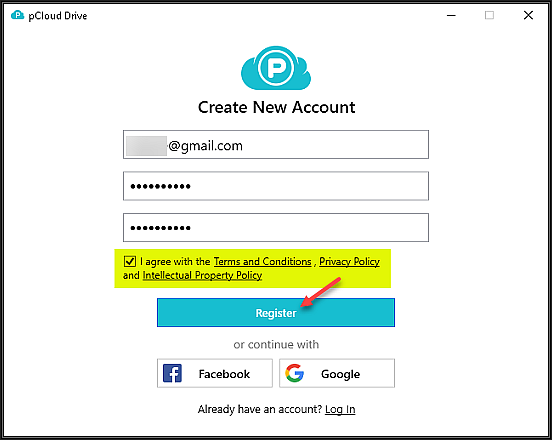Minimize the pCloud Drive window
The image size is (552, 440).
tap(451, 15)
